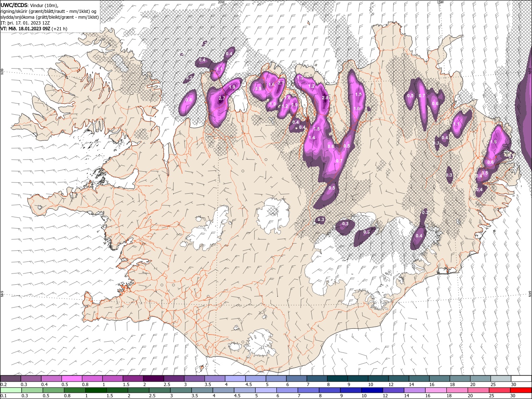Click the lower-row swatch labeled 4.5
The height and width of the screenshot is (399, 532).
coord(244,390)
